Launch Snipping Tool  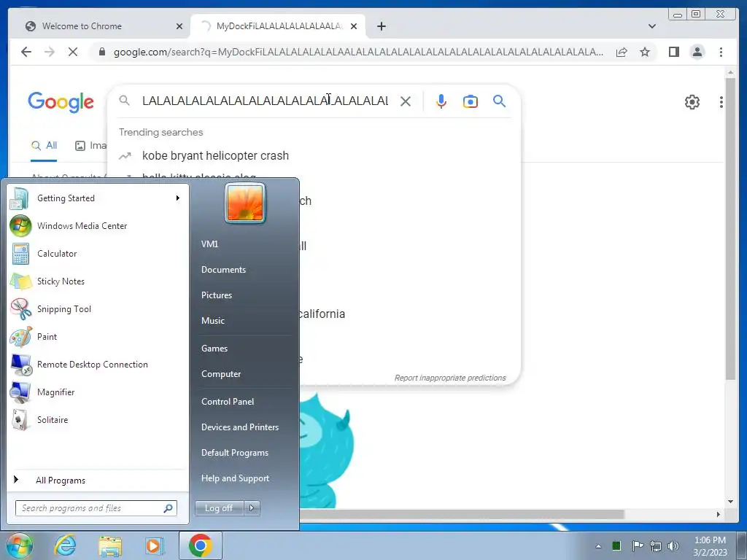click(98, 308)
